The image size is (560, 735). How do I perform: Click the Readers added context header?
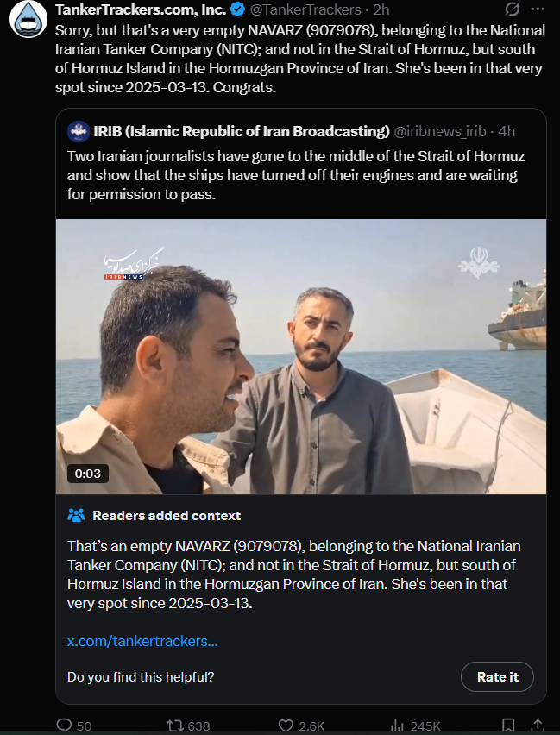(167, 516)
